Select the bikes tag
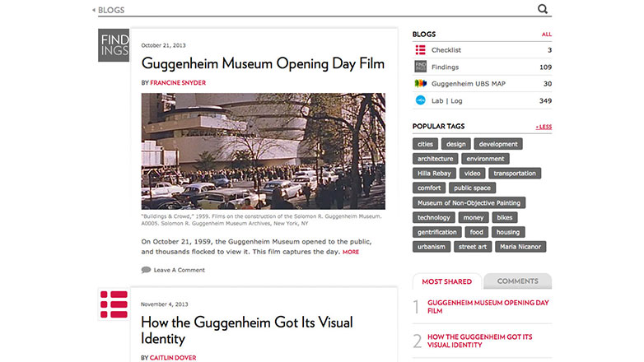Viewport: 644px width, 362px height. tap(505, 217)
